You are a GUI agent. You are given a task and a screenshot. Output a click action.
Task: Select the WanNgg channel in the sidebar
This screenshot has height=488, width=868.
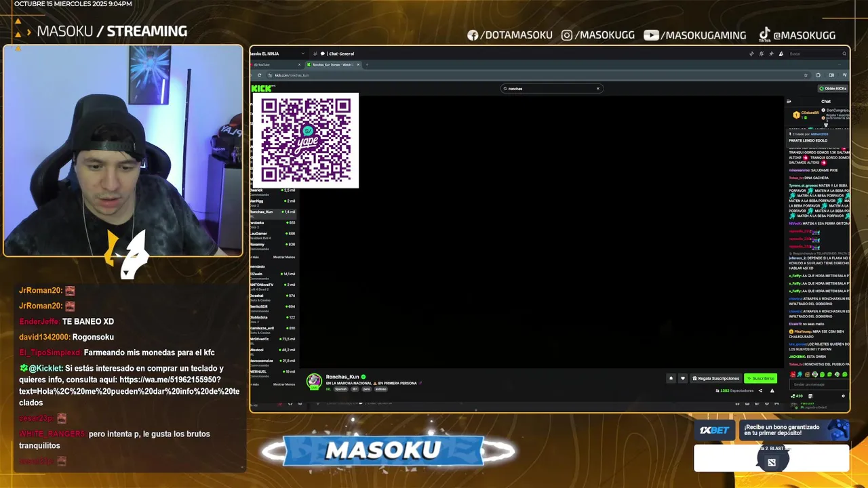click(x=273, y=202)
